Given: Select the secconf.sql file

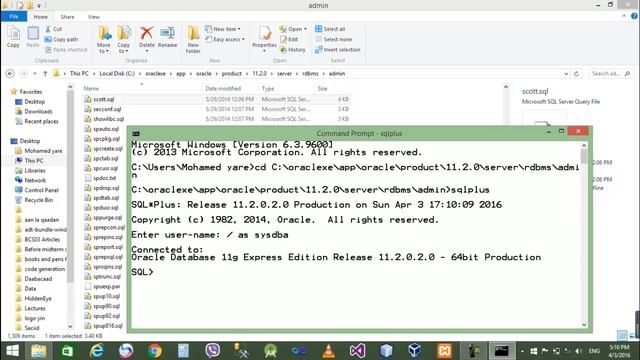Looking at the screenshot, I should (107, 109).
